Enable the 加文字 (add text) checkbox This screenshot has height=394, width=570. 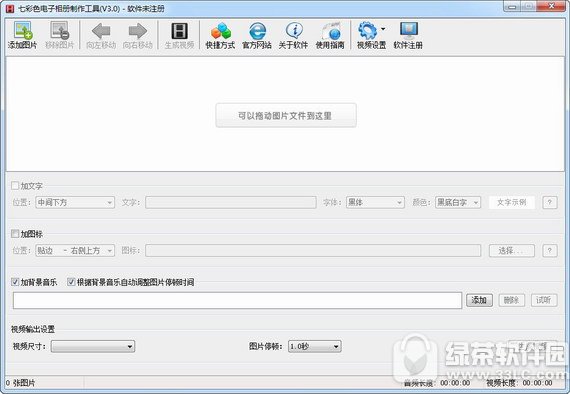pyautogui.click(x=15, y=186)
